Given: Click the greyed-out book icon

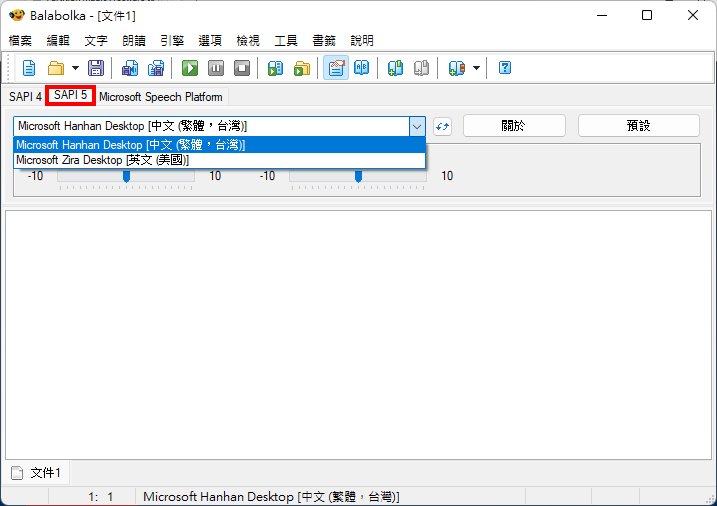Looking at the screenshot, I should coord(421,69).
